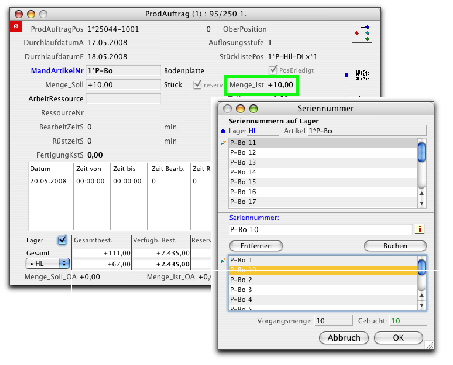Click the Abbruch button

[344, 338]
